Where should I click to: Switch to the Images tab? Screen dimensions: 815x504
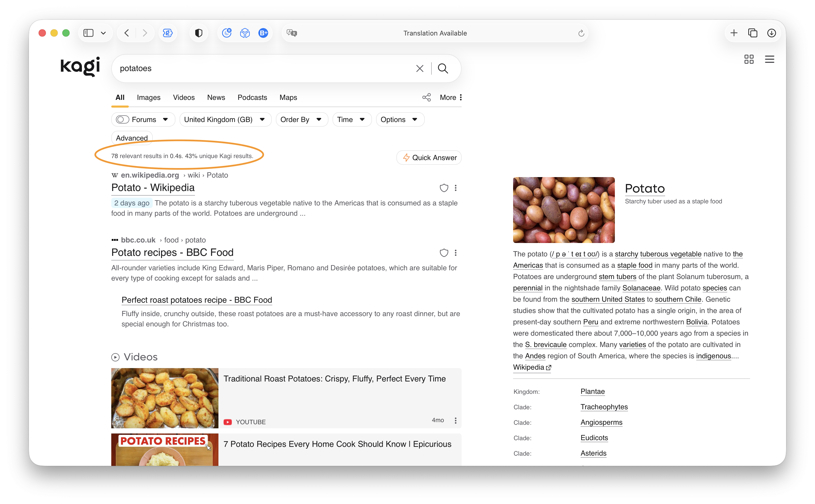[149, 97]
